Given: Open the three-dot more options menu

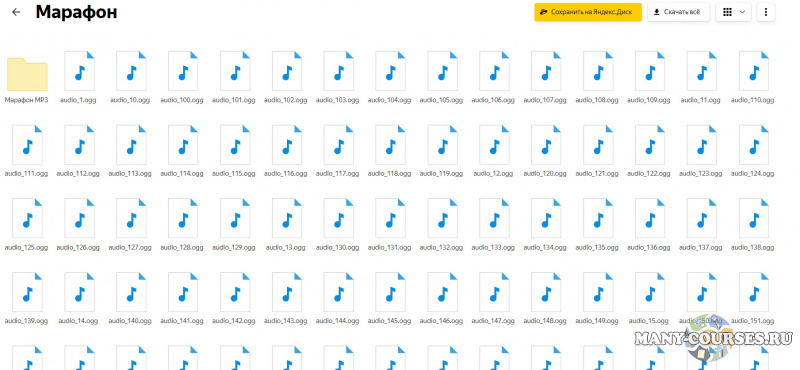Looking at the screenshot, I should tap(765, 12).
